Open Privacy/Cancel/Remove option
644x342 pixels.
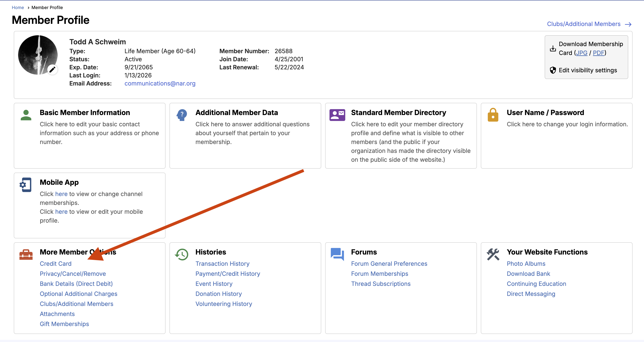(x=73, y=274)
